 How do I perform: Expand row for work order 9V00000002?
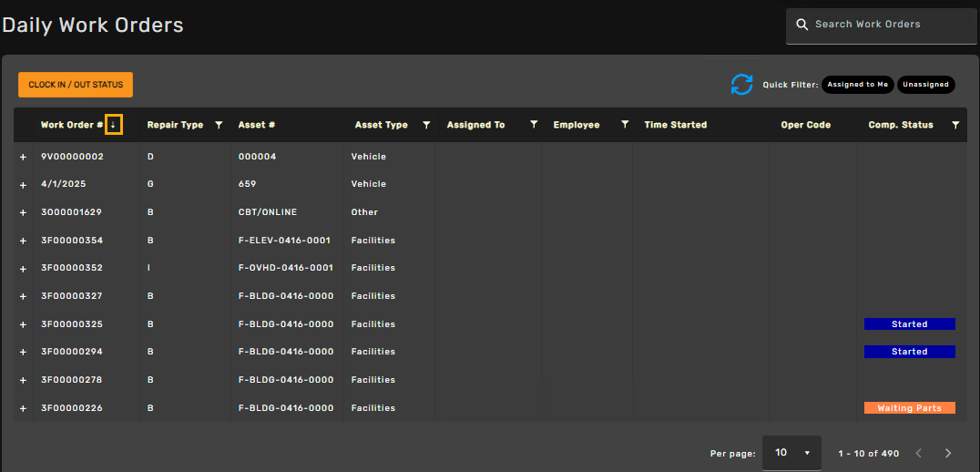pyautogui.click(x=23, y=157)
